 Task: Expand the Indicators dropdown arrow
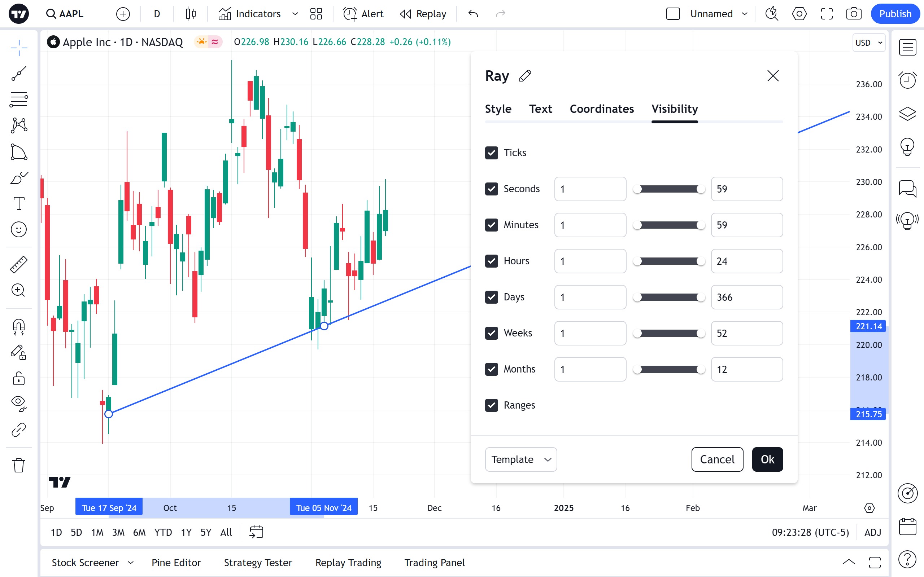pyautogui.click(x=295, y=14)
